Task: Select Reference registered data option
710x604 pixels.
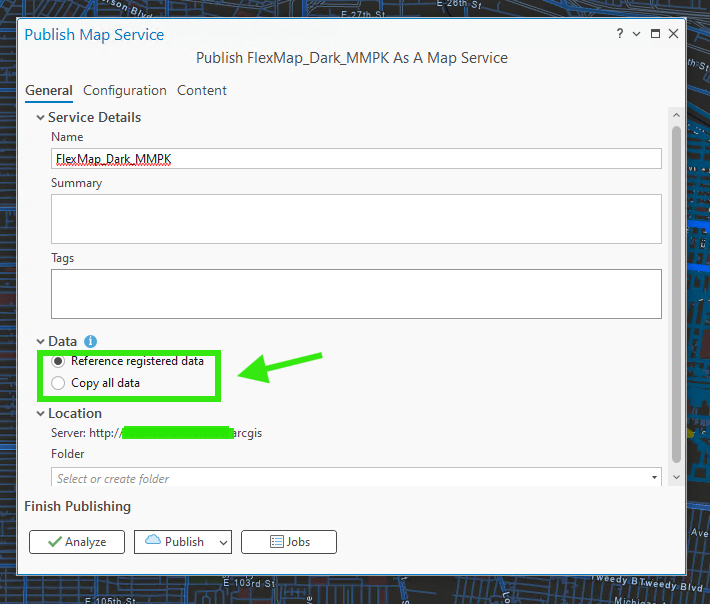Action: (x=59, y=362)
